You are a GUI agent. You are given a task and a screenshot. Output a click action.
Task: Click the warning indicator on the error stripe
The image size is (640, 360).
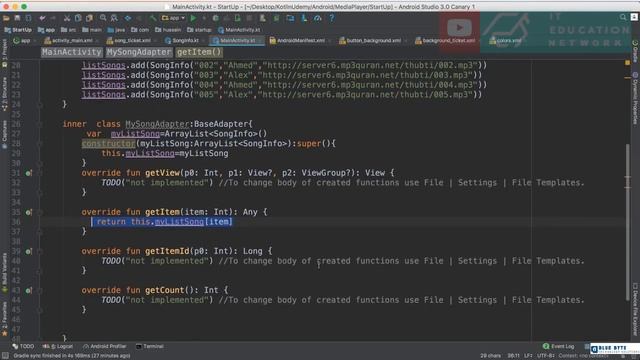pos(628,63)
